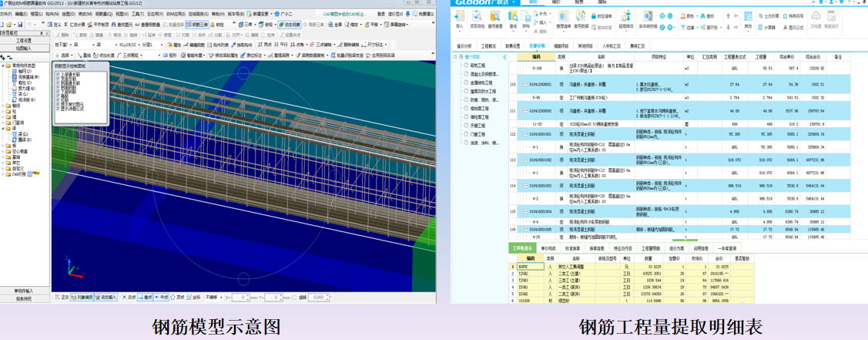Uncheck 显示其它图元 checkbox
Viewport: 868px width, 340px height.
click(x=58, y=103)
